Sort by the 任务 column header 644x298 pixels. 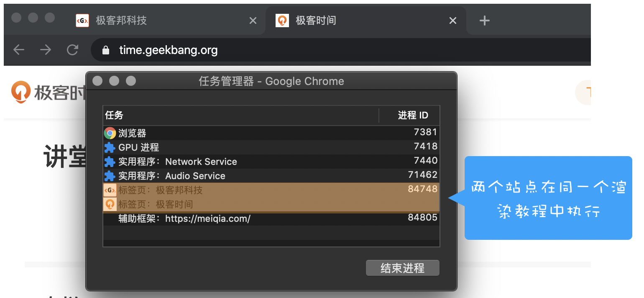pyautogui.click(x=240, y=116)
